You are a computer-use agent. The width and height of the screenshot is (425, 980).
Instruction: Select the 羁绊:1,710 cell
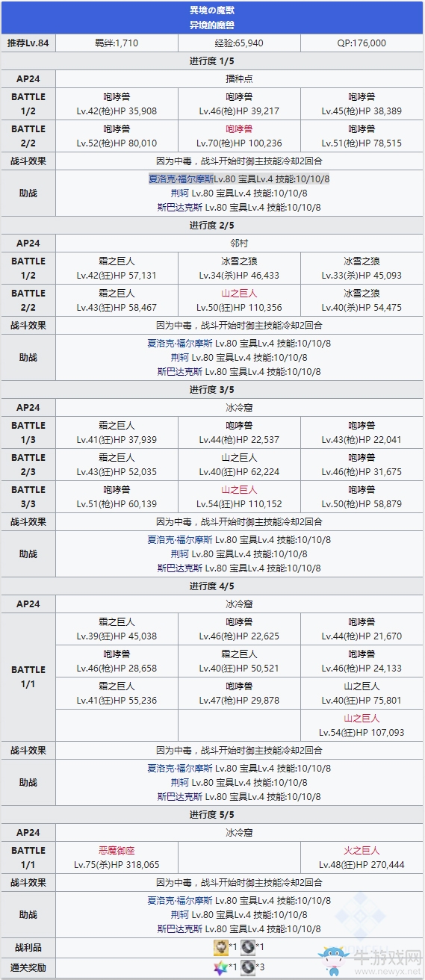[117, 43]
